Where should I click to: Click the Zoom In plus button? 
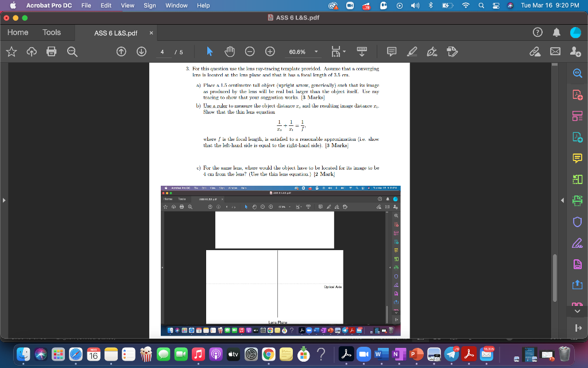point(269,52)
